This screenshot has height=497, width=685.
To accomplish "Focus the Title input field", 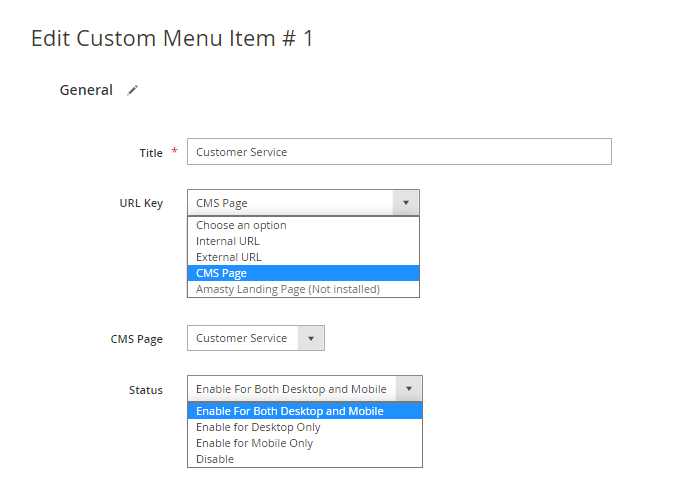I will coord(399,152).
